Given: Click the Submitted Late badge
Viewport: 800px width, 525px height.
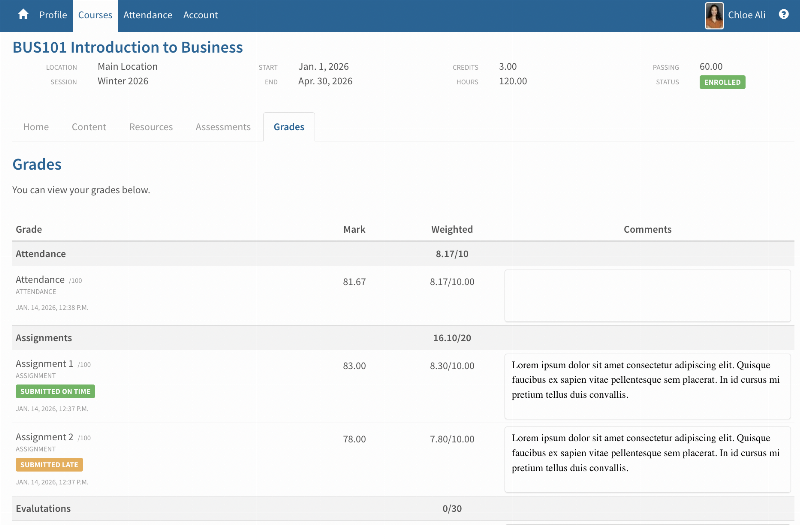Looking at the screenshot, I should [49, 465].
